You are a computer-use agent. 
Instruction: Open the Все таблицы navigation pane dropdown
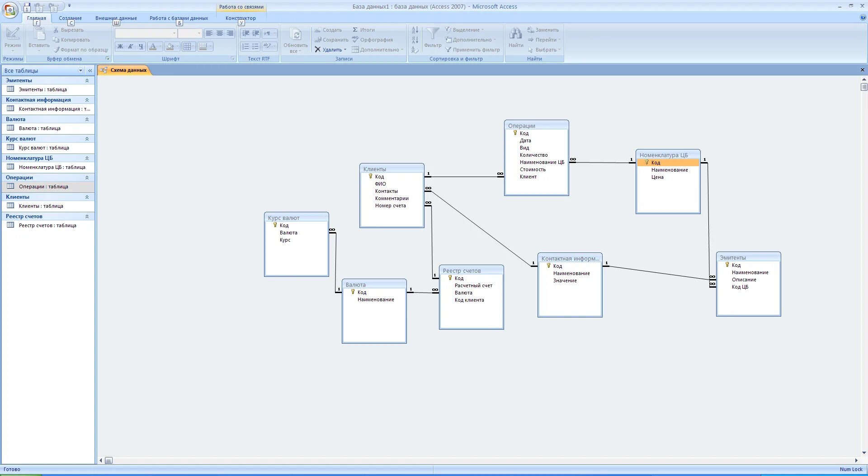(x=80, y=70)
